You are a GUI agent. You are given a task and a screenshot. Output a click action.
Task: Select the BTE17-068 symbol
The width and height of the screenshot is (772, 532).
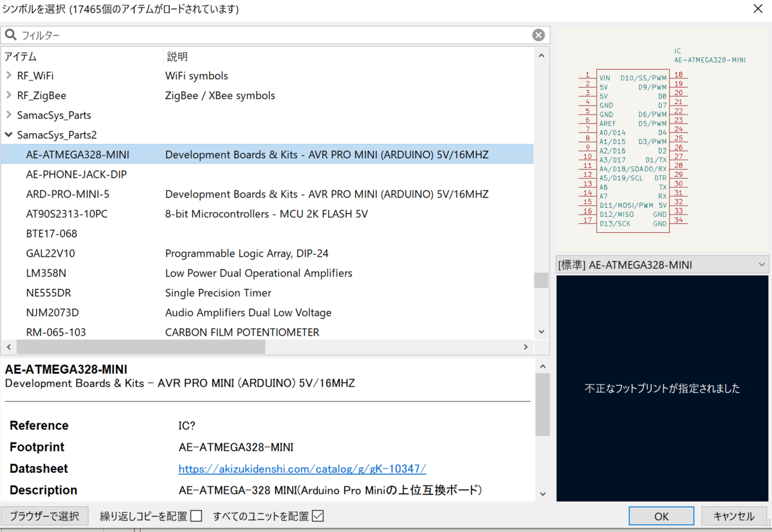pos(51,234)
